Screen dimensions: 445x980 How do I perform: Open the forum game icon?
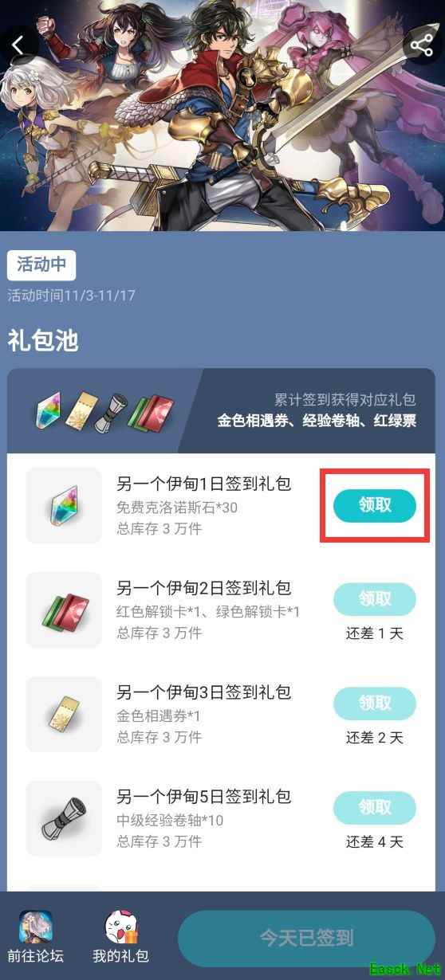point(35,927)
